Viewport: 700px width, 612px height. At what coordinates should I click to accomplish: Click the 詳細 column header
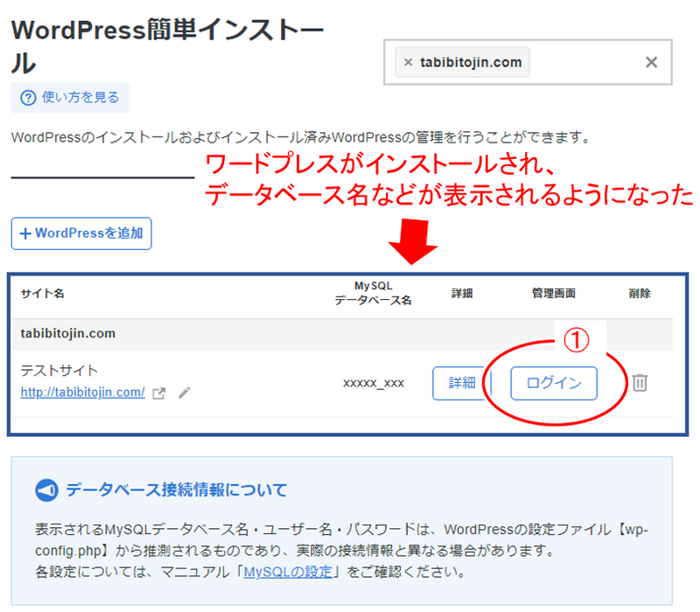coord(462,293)
